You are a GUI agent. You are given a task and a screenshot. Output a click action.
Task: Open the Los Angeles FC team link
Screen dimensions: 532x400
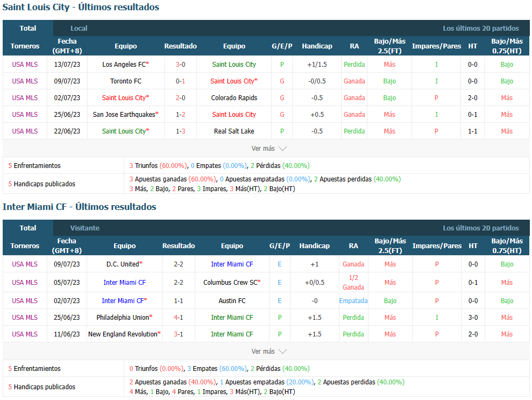click(125, 64)
